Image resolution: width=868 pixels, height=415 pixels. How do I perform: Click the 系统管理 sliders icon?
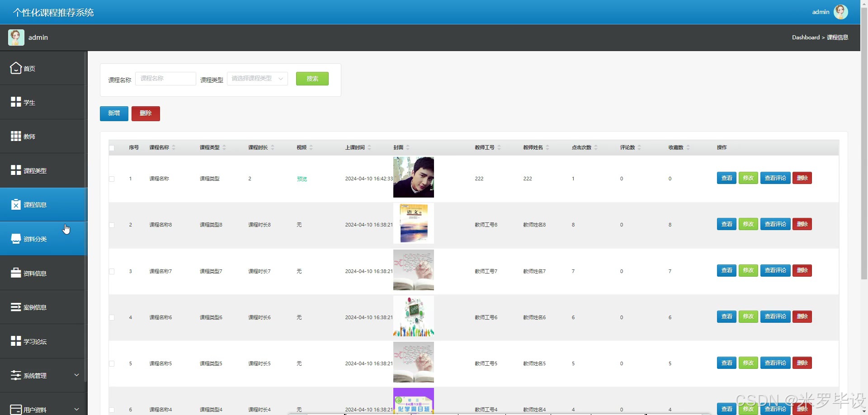pyautogui.click(x=16, y=375)
